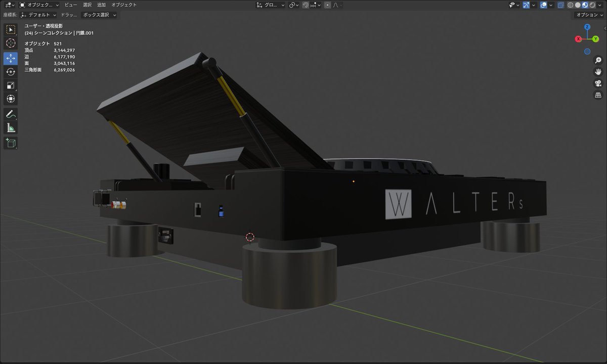Open the ボックス選択 drag dropdown
The height and width of the screenshot is (364, 607).
pyautogui.click(x=99, y=15)
